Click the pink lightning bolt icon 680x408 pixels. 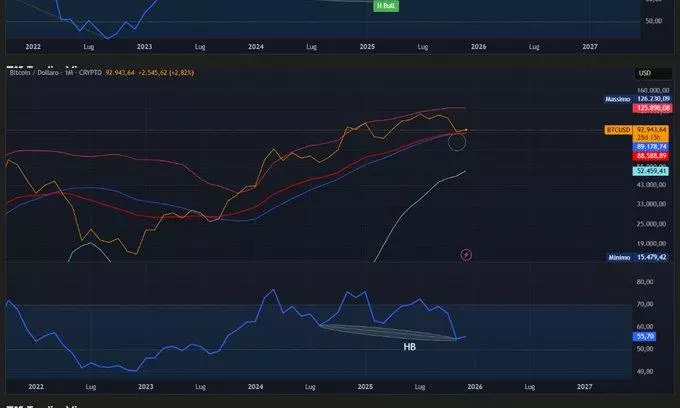tap(466, 255)
